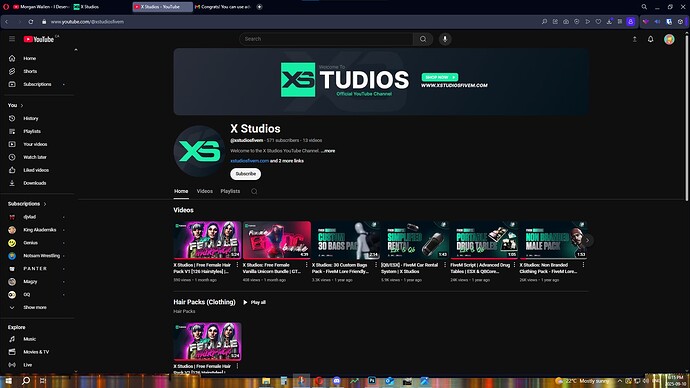
Task: Open the notifications bell
Action: tap(650, 39)
